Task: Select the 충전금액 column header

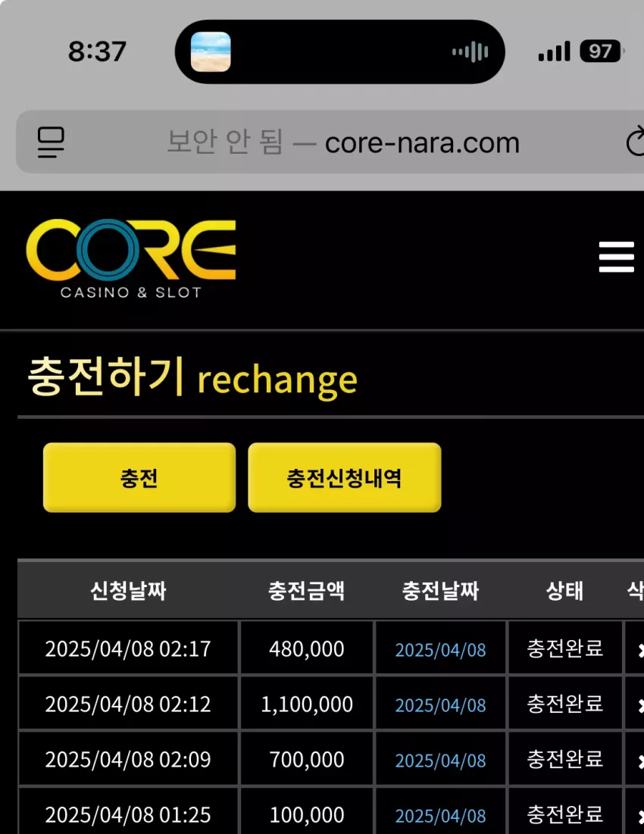Action: 306,590
